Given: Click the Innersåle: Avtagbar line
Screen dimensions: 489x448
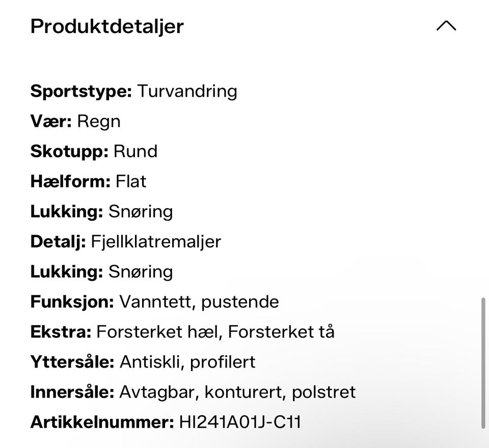Looking at the screenshot, I should [193, 392].
